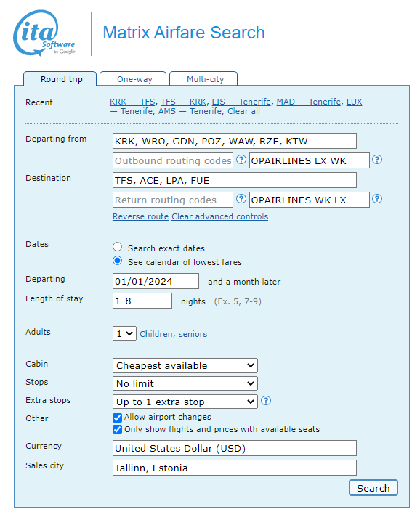Click the Departing date field
420x517 pixels.
156,281
